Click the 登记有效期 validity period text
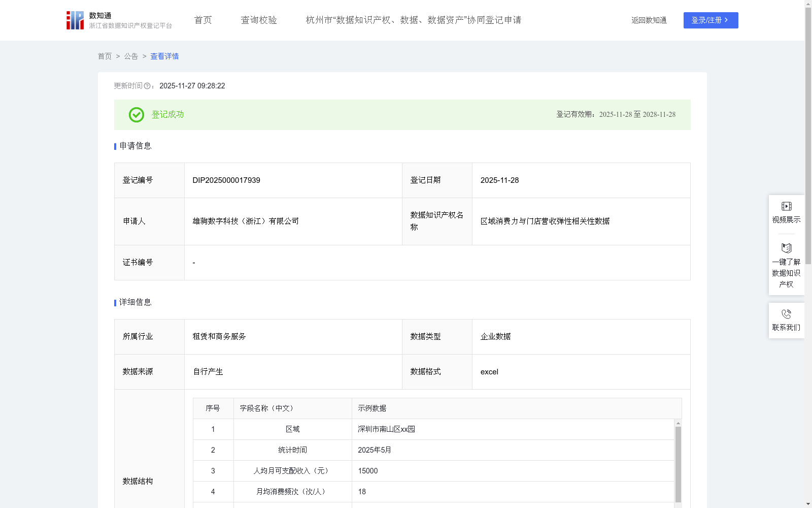This screenshot has height=508, width=812. tap(616, 115)
